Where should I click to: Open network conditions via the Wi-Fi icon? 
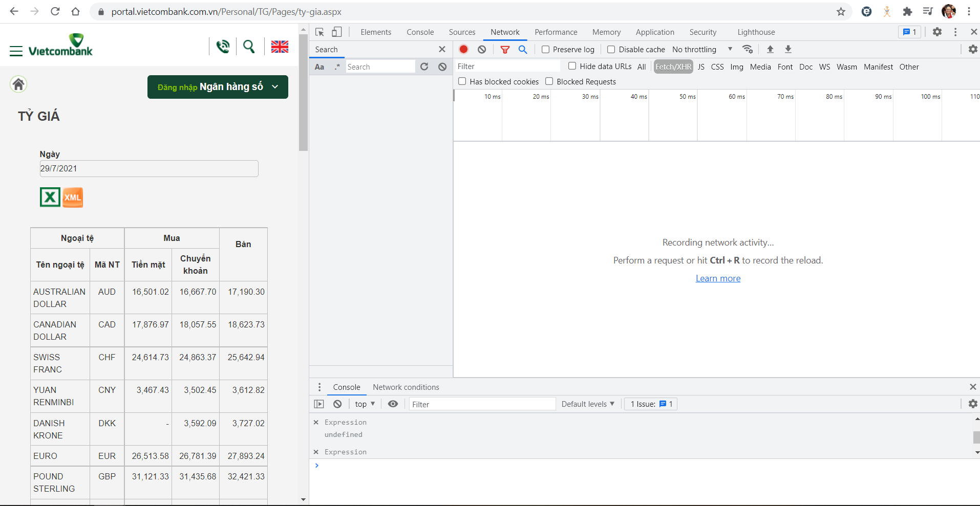point(748,49)
